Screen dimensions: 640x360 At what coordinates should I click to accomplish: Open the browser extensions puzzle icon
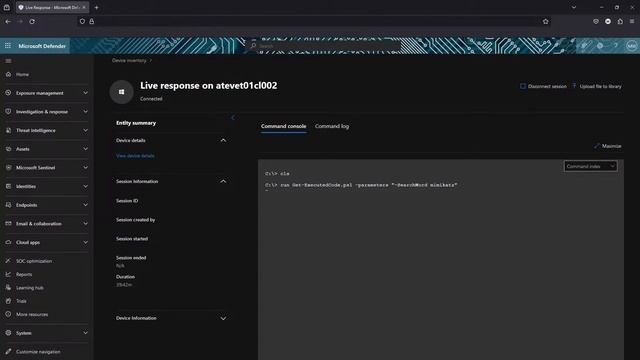pos(620,21)
